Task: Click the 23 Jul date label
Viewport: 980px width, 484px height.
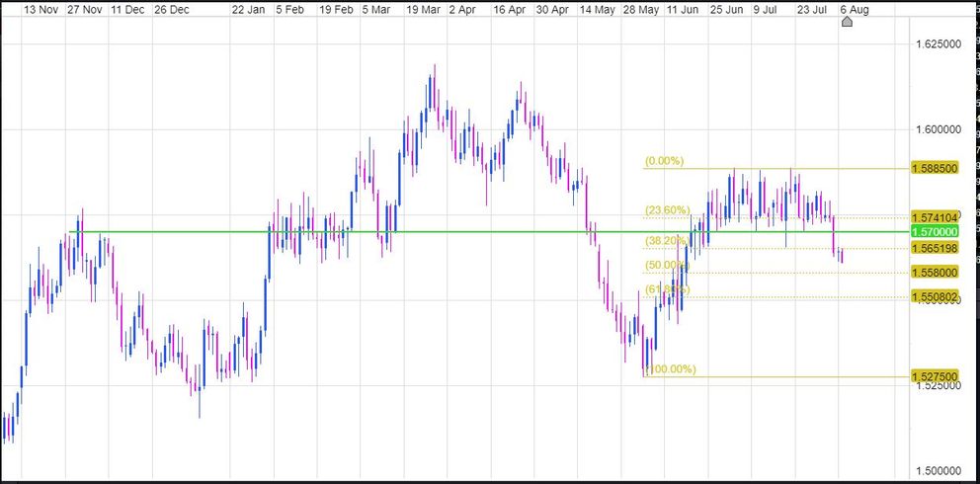Action: tap(811, 10)
